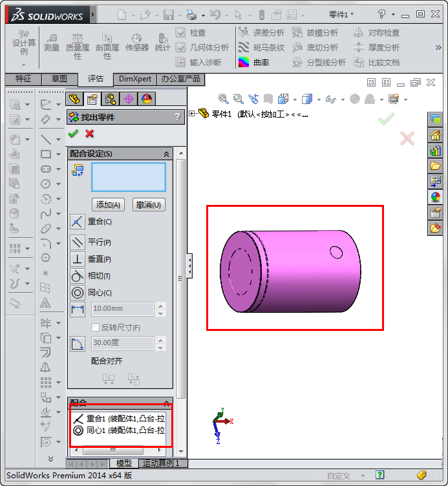Switch to Evaluate (评估) tab
This screenshot has width=448, height=486.
coord(95,79)
